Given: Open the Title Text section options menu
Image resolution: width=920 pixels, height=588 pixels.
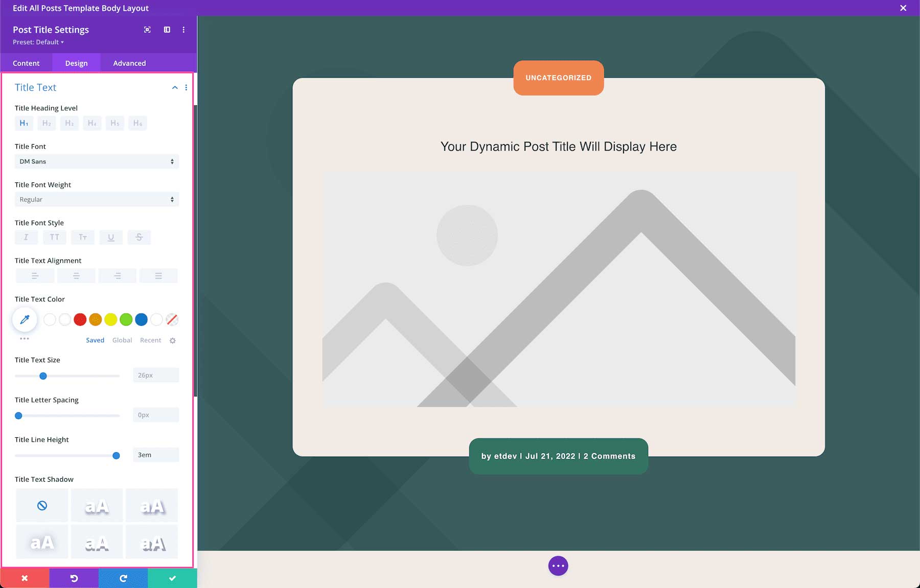Looking at the screenshot, I should tap(186, 87).
